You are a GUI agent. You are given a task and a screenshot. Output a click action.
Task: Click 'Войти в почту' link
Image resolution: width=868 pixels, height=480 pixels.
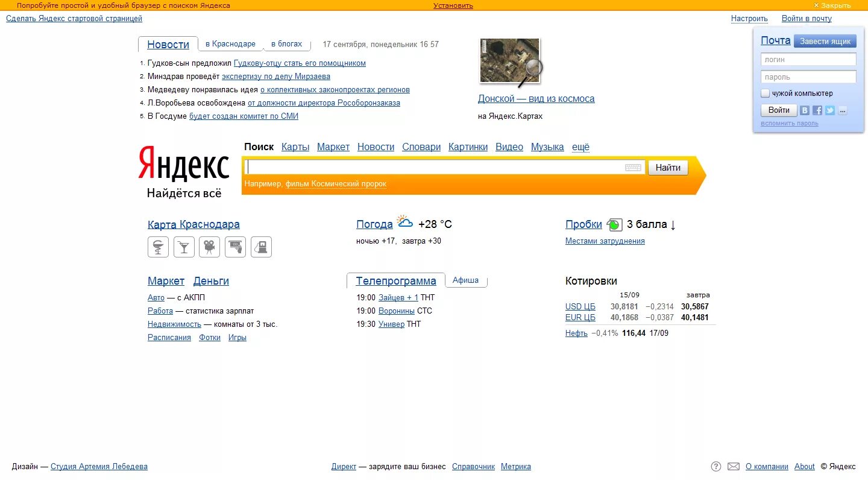pyautogui.click(x=807, y=19)
